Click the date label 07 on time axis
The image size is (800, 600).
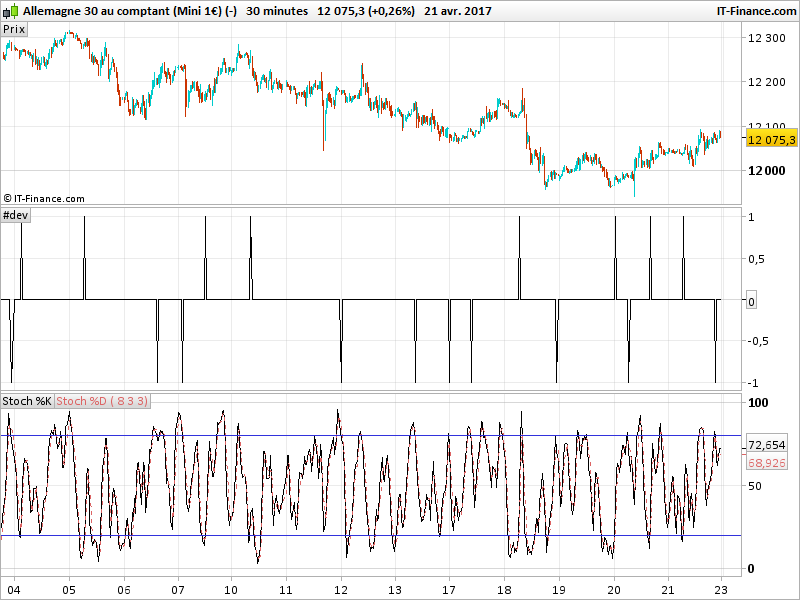point(178,590)
